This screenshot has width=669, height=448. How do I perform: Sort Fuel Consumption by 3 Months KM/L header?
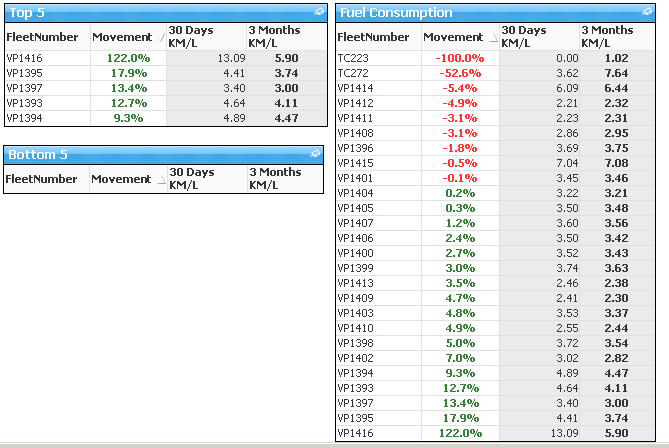tap(607, 37)
